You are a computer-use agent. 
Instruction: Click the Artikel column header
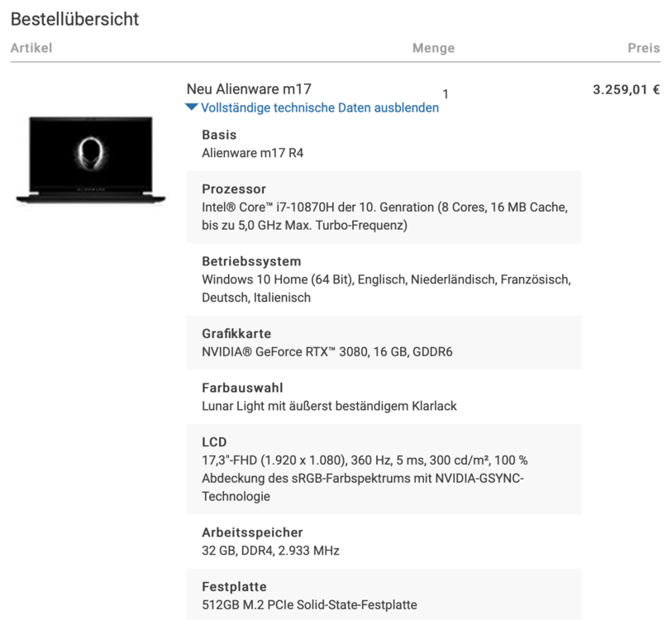point(31,48)
